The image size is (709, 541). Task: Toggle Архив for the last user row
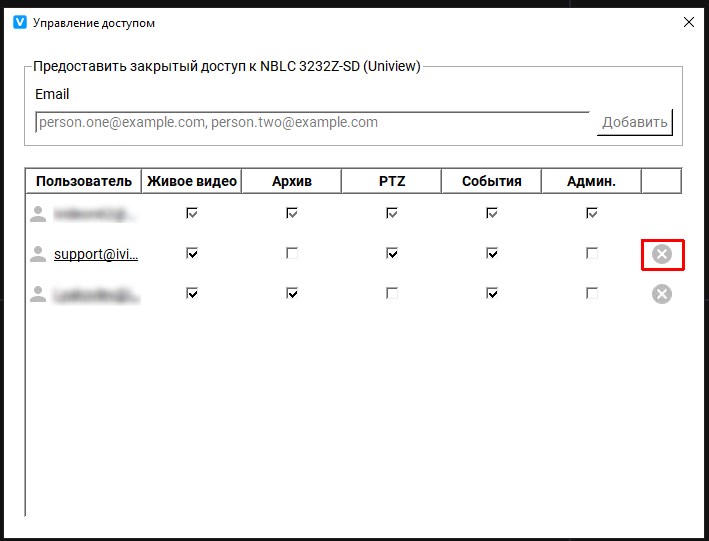click(292, 294)
